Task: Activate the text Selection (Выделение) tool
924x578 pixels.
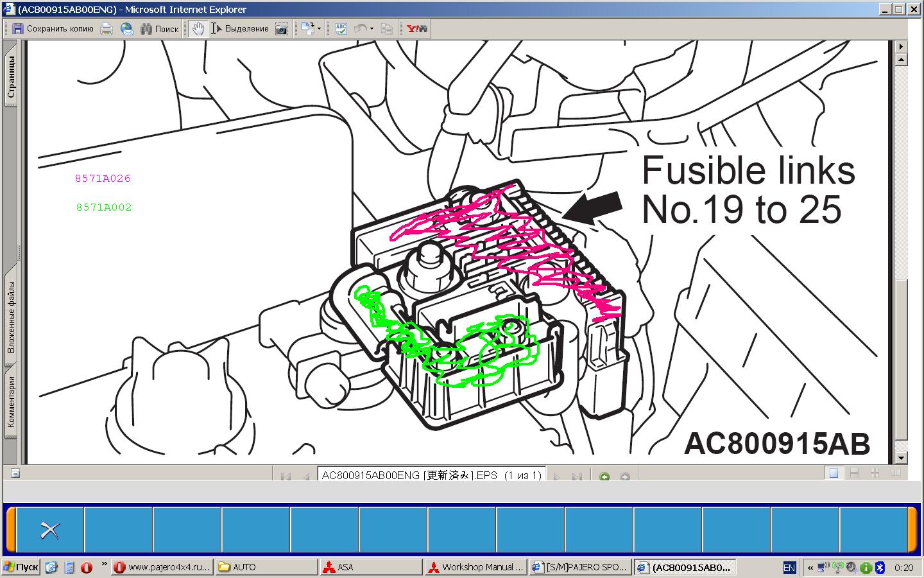Action: coord(240,29)
